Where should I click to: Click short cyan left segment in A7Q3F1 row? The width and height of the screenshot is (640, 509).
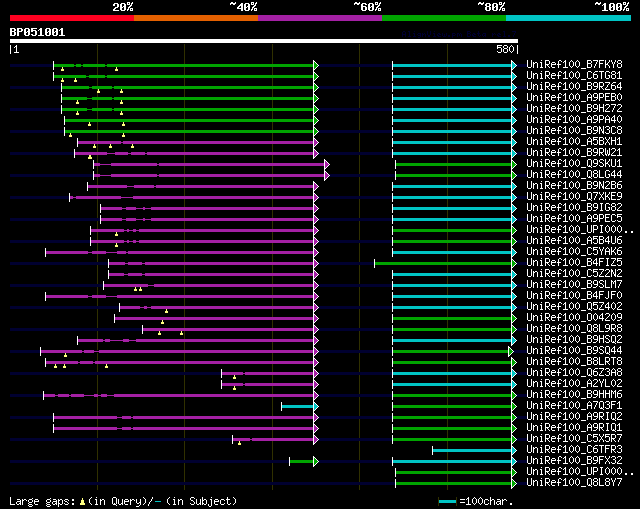300,407
